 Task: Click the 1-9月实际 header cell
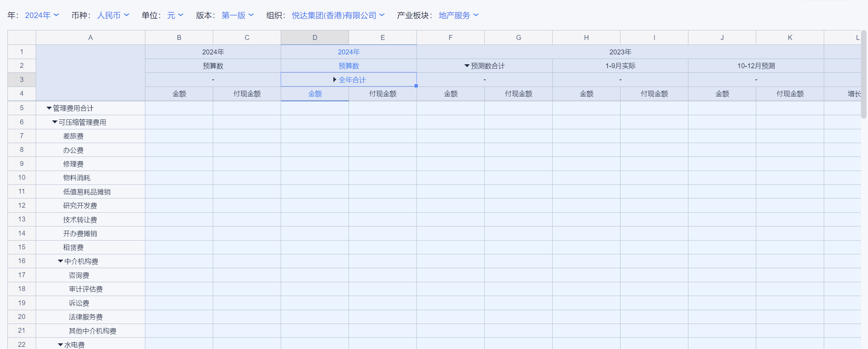point(620,66)
